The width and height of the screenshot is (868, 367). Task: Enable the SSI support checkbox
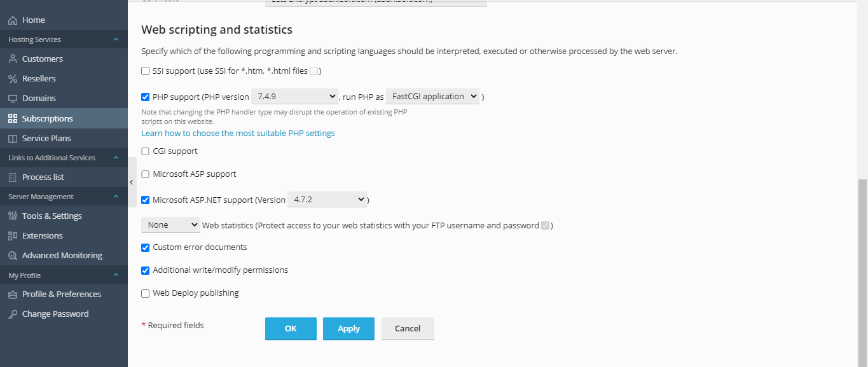[146, 71]
